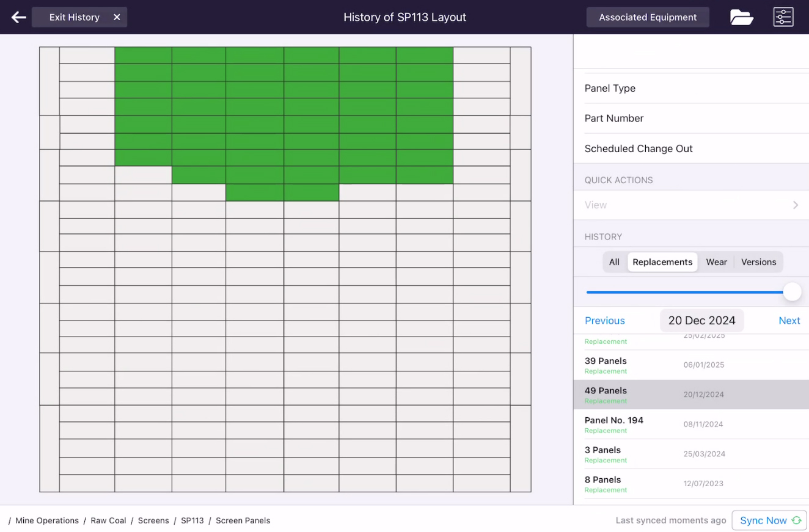Screen dimensions: 809x532
Task: Switch to the Versions tab
Action: tap(758, 262)
